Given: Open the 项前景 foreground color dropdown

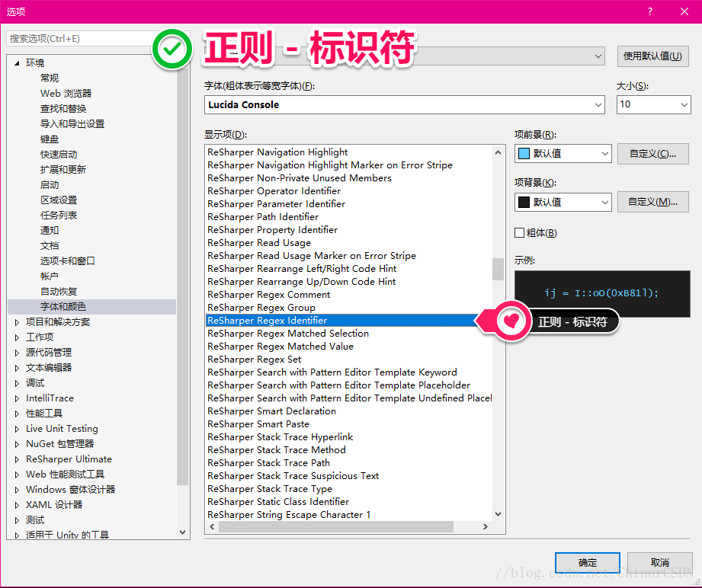Looking at the screenshot, I should point(563,154).
